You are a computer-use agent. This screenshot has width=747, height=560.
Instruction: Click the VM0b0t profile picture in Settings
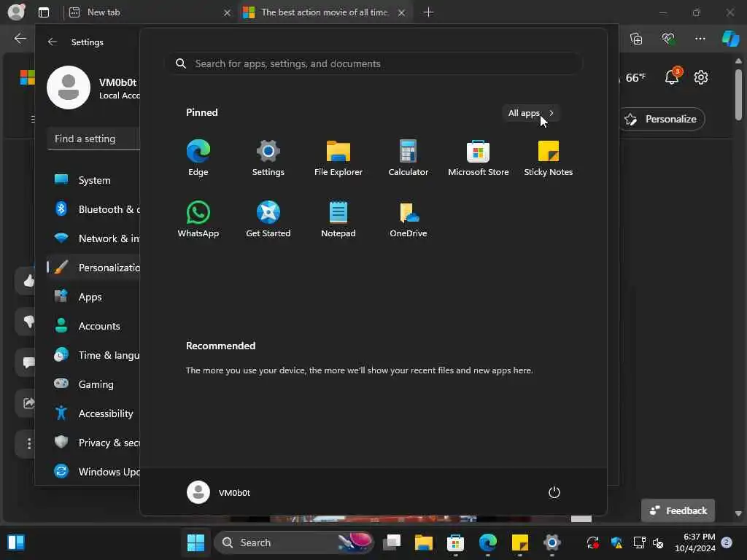[69, 87]
